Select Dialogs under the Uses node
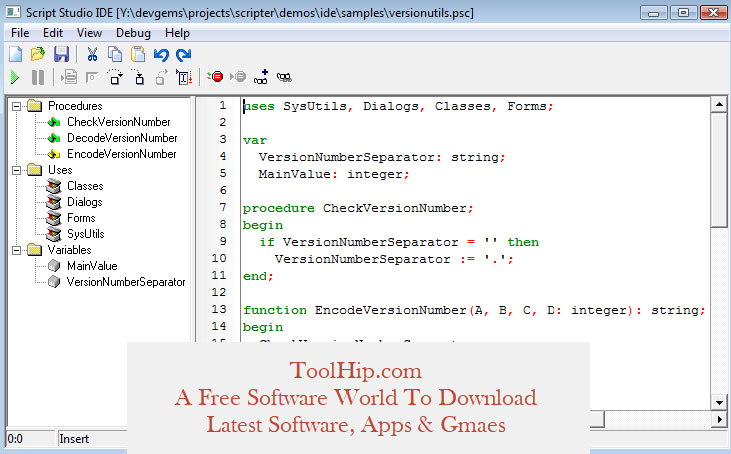This screenshot has width=731, height=454. pos(84,202)
